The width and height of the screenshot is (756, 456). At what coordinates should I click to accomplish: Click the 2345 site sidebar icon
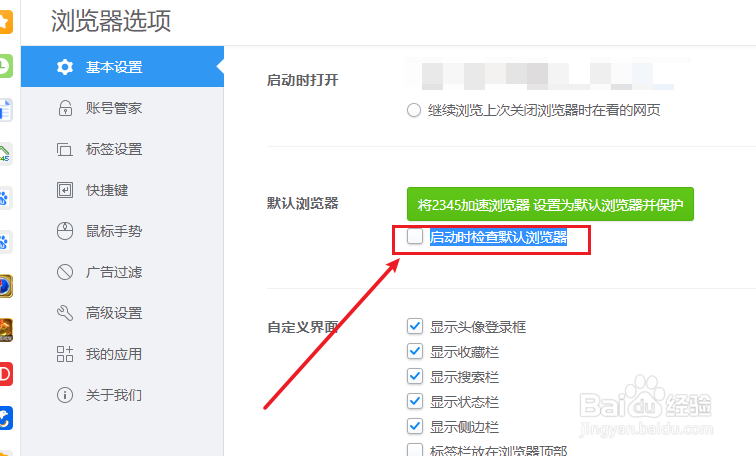[x=5, y=154]
